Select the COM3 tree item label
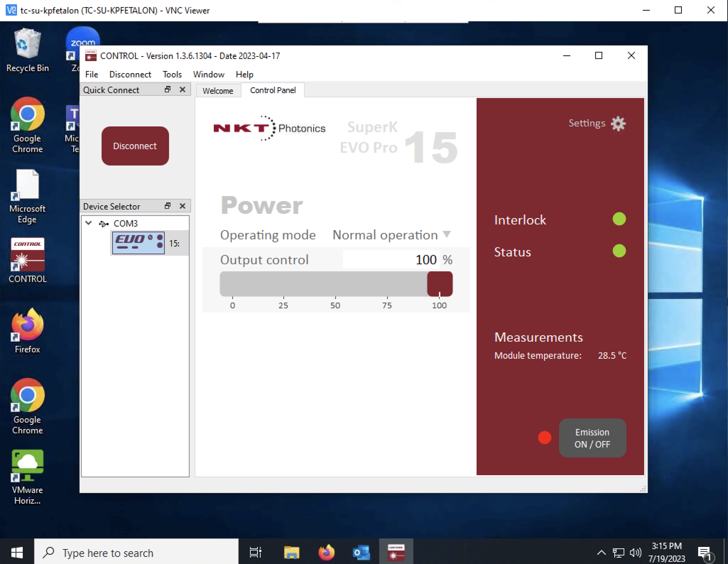Viewport: 728px width, 564px height. pos(126,223)
